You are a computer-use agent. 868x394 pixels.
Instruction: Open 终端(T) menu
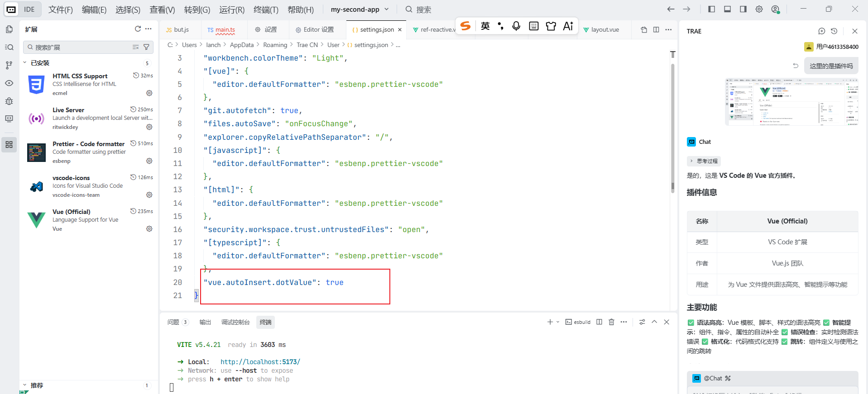[x=266, y=9]
